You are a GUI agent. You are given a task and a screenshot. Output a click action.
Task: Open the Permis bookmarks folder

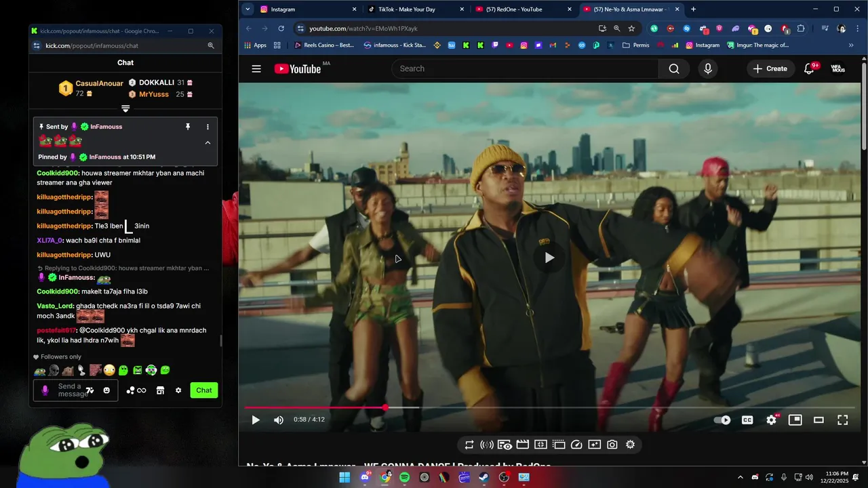(635, 45)
